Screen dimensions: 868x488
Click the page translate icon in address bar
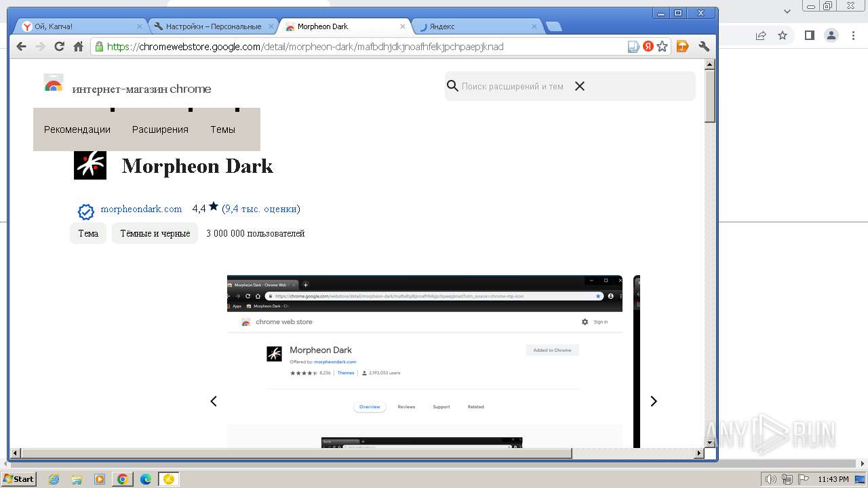click(x=633, y=47)
